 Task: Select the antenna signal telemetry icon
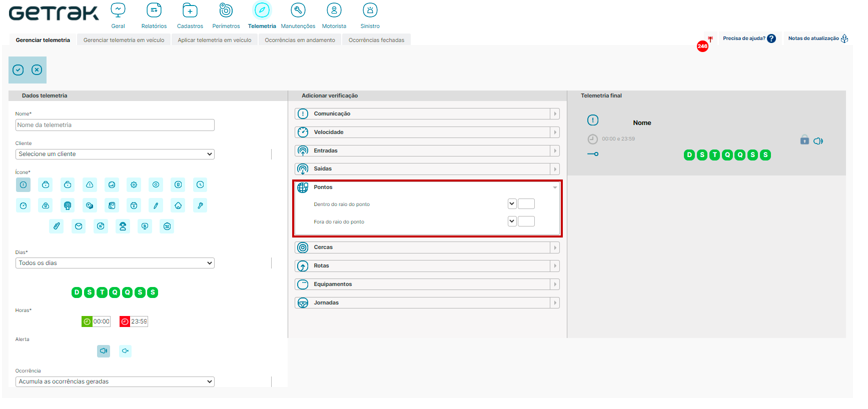pos(68,205)
